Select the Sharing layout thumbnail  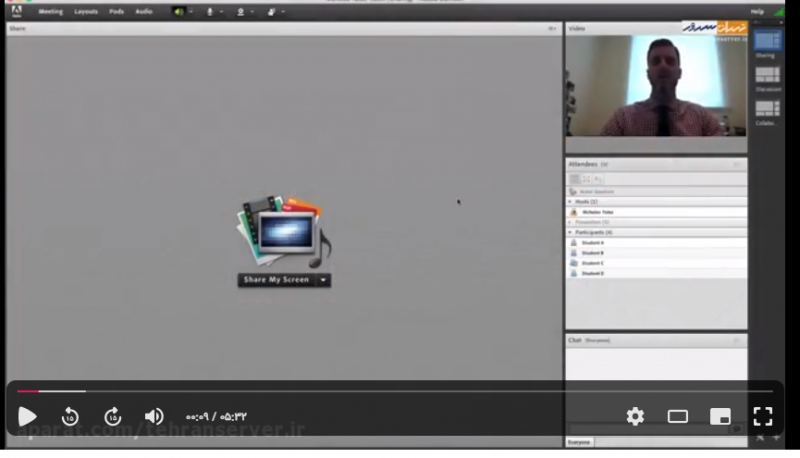click(767, 41)
